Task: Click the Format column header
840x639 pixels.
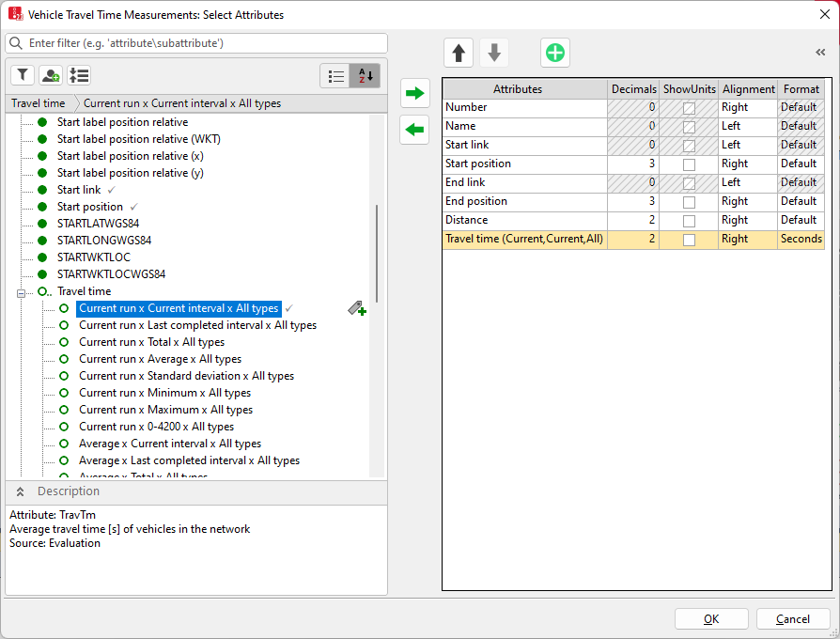Action: pyautogui.click(x=801, y=89)
